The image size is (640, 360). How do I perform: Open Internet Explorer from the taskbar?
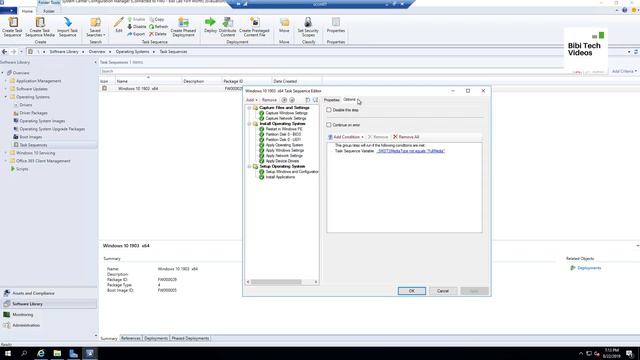pos(41,353)
